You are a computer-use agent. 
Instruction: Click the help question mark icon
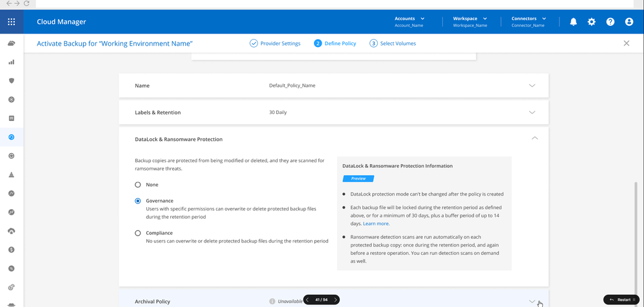[x=610, y=22]
